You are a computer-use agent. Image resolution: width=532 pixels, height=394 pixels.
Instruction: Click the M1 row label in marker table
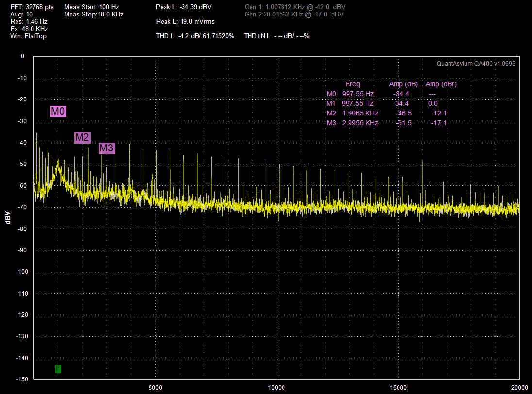click(x=331, y=103)
